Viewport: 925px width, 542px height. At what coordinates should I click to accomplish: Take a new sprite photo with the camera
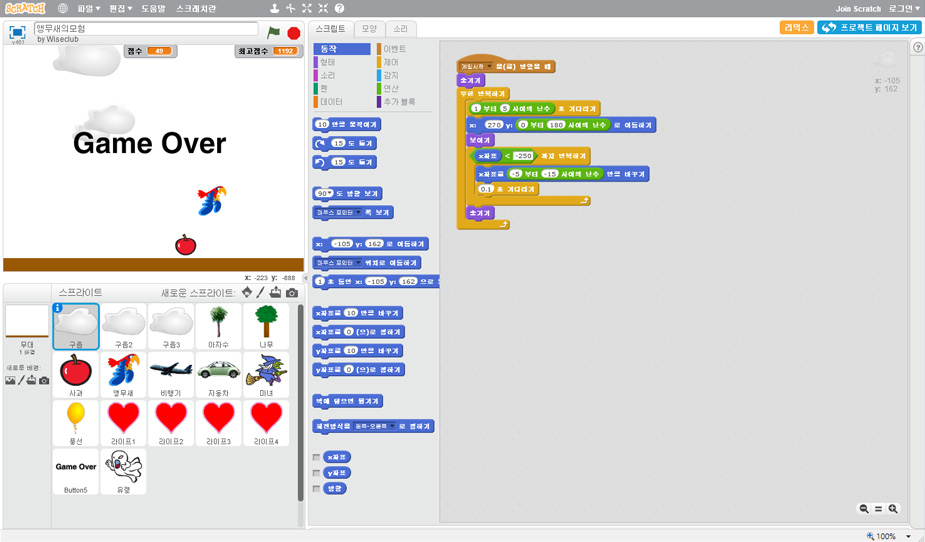[292, 292]
